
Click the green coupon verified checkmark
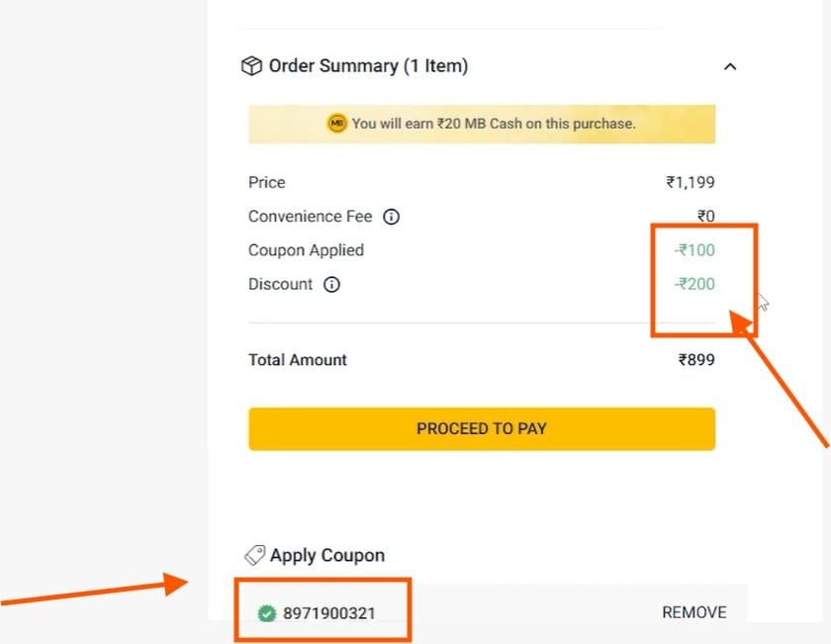[x=266, y=613]
